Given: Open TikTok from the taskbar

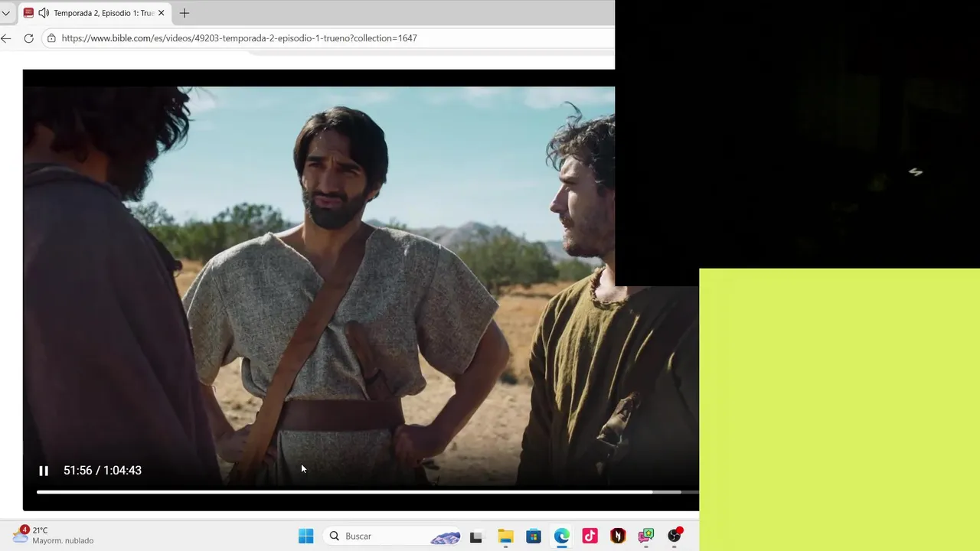Looking at the screenshot, I should click(590, 536).
